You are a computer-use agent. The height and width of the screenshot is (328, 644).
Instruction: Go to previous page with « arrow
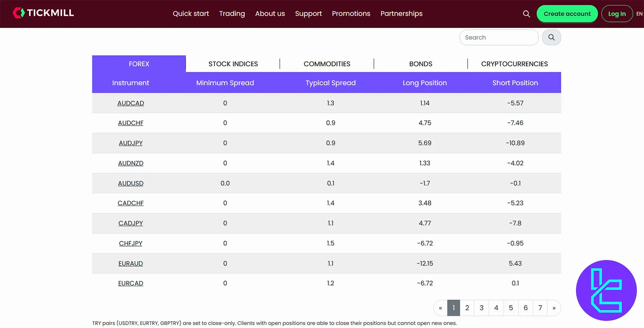tap(440, 308)
